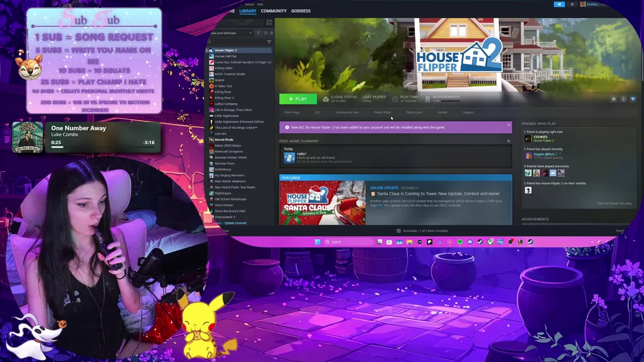
Task: Open the Points Shop tab
Action: point(382,112)
